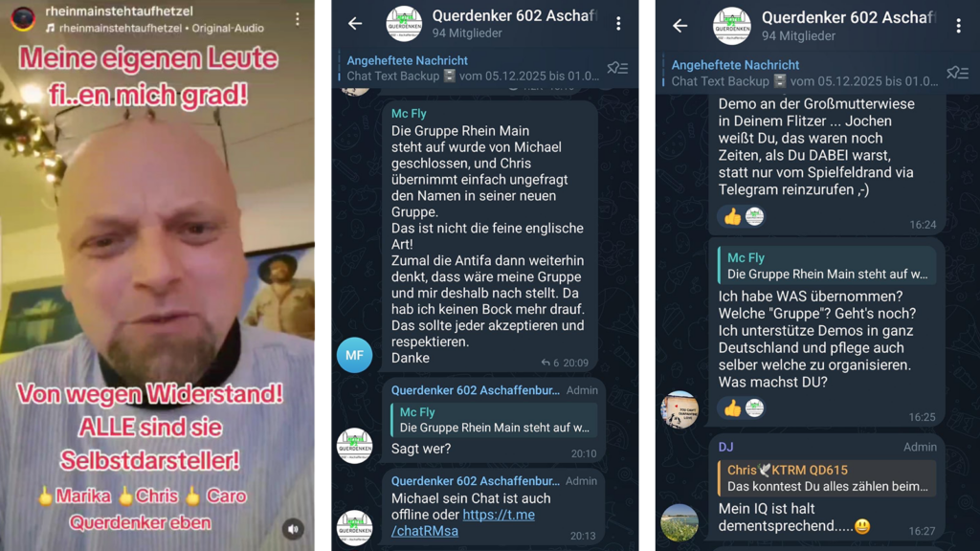Viewport: 980px width, 551px height.
Task: Tap the Original-Audio track label
Action: click(x=228, y=28)
